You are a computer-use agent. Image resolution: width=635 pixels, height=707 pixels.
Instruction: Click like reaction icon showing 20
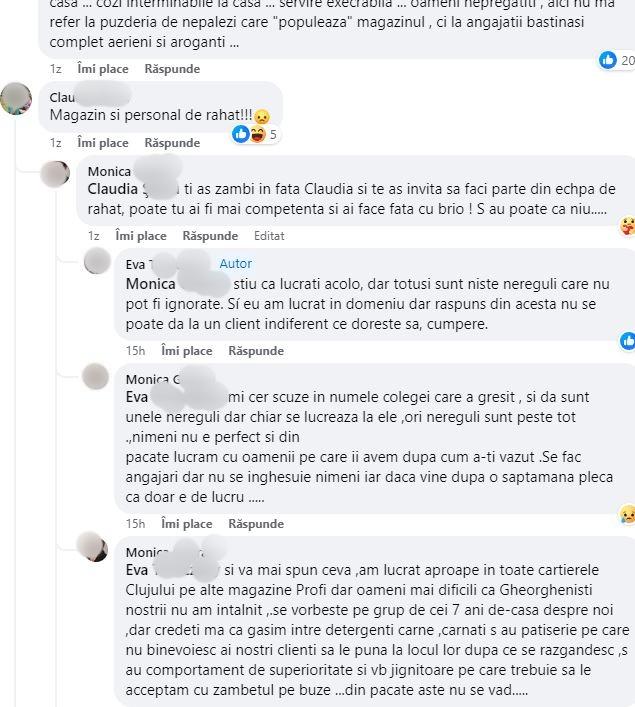(607, 60)
